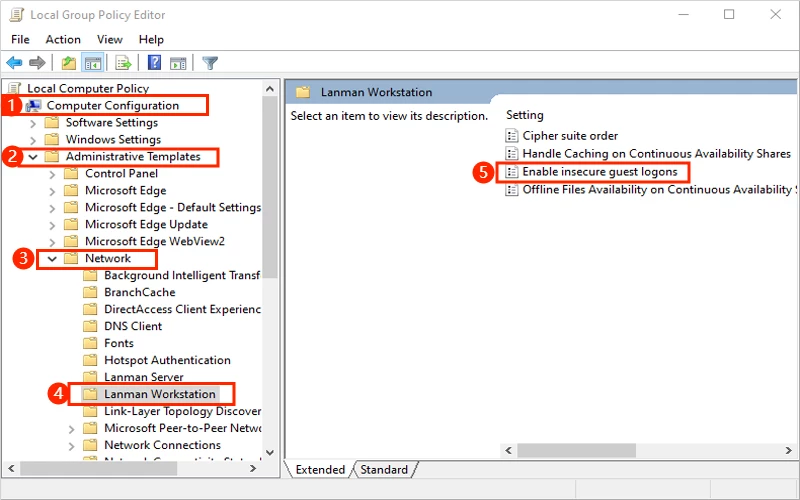The width and height of the screenshot is (800, 500).
Task: Click settings list horizontal scroll right arrow
Action: [788, 450]
